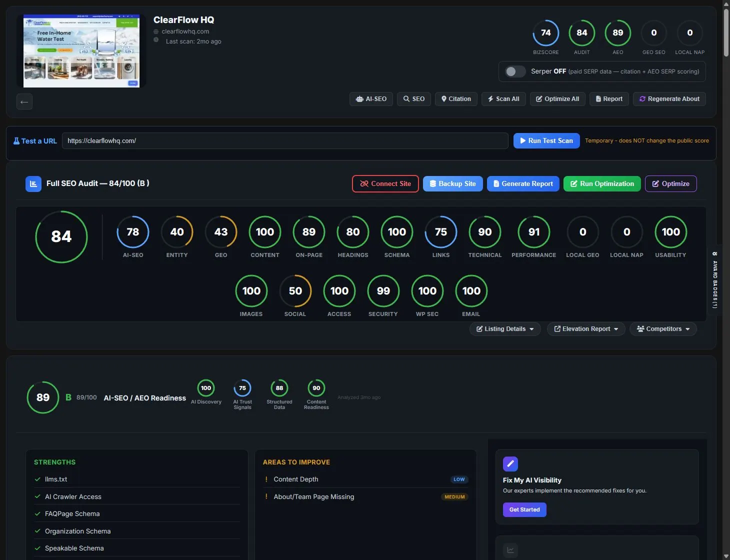Click the red Connect Site button
Screen dimensions: 730x560
pos(385,184)
